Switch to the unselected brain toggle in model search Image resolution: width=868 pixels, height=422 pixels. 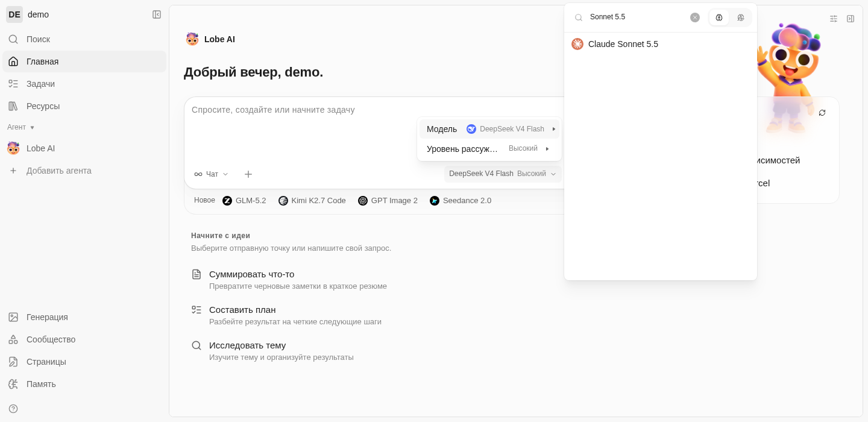(741, 17)
